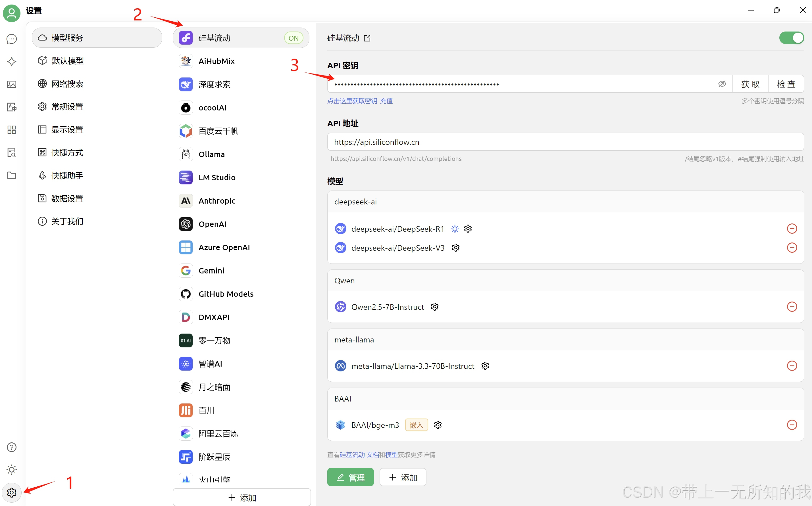Image resolution: width=812 pixels, height=506 pixels.
Task: Show API key with eye icon
Action: tap(722, 84)
